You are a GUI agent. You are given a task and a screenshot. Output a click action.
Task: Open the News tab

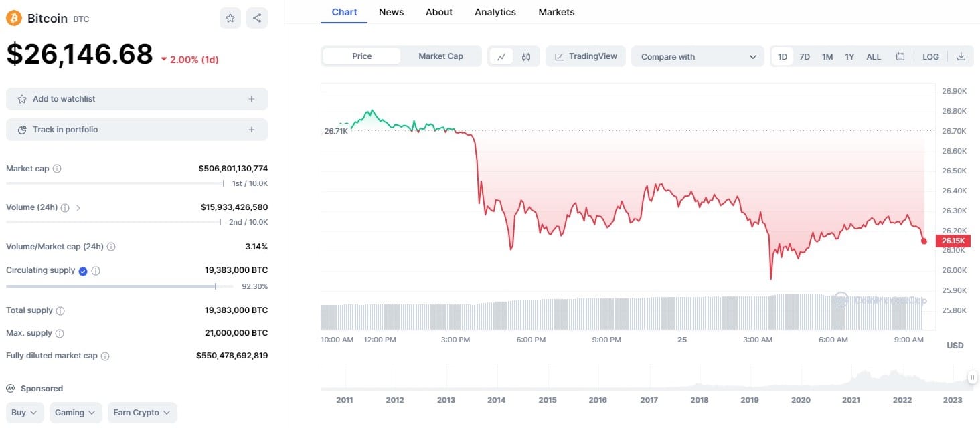click(x=391, y=12)
